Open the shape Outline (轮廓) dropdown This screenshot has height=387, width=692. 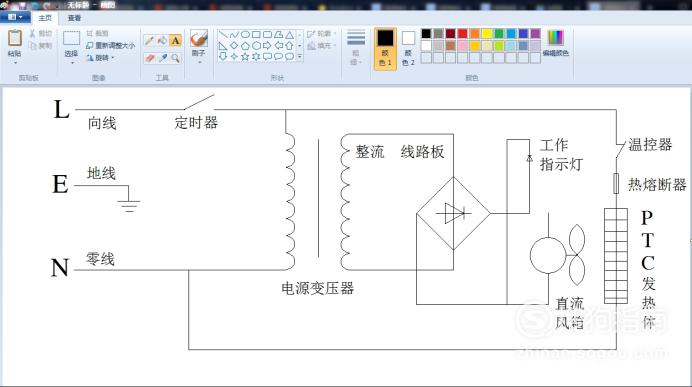point(322,34)
